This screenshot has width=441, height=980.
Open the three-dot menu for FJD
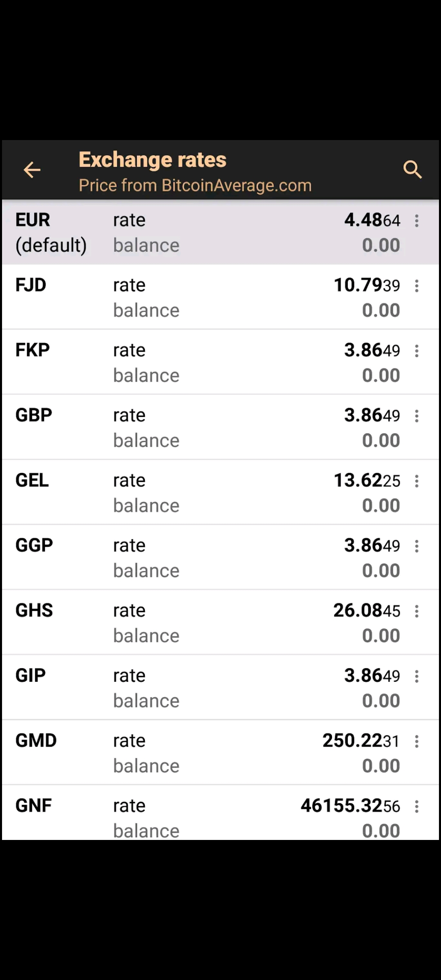tap(416, 286)
